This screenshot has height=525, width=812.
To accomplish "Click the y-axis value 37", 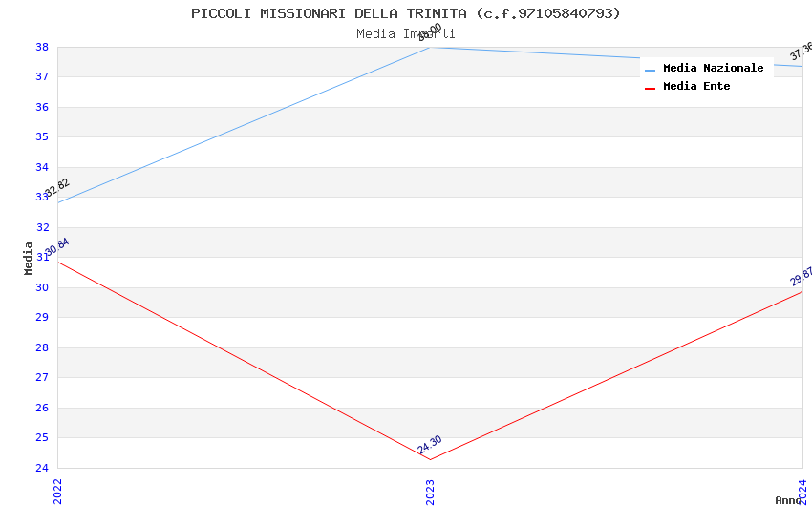I will pos(42,76).
